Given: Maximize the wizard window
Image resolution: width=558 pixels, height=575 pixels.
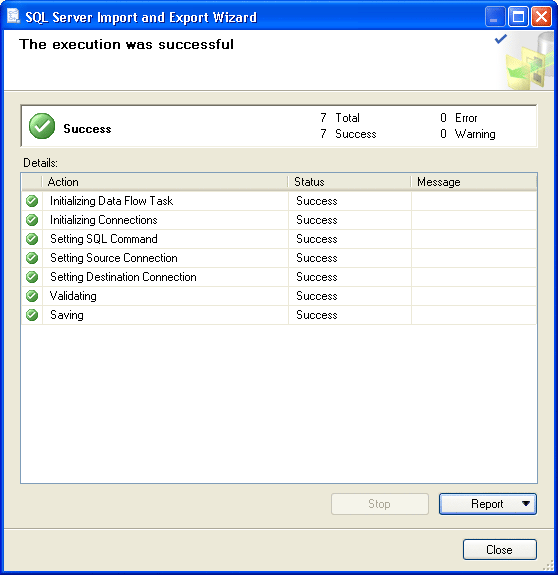Looking at the screenshot, I should point(518,17).
